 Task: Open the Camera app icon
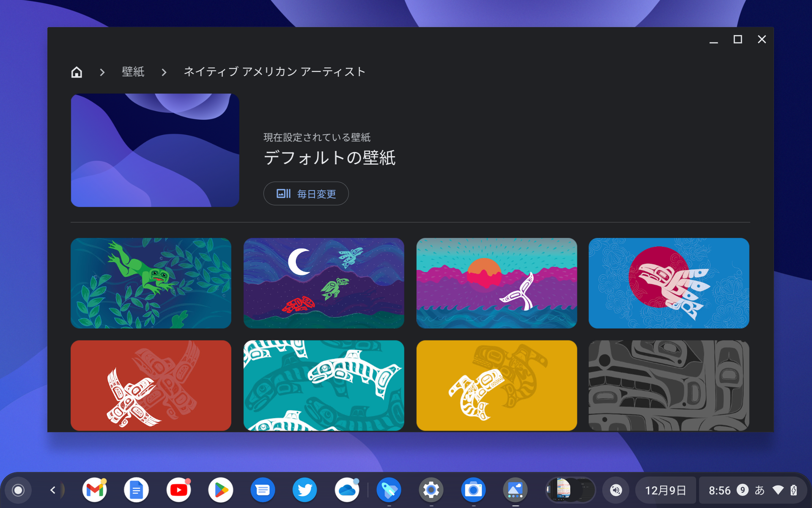tap(473, 490)
